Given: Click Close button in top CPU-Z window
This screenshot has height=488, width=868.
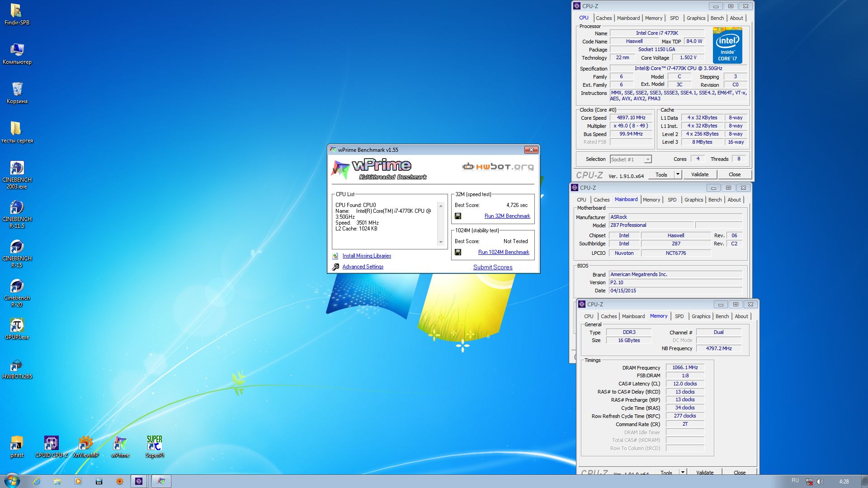Looking at the screenshot, I should tap(735, 174).
